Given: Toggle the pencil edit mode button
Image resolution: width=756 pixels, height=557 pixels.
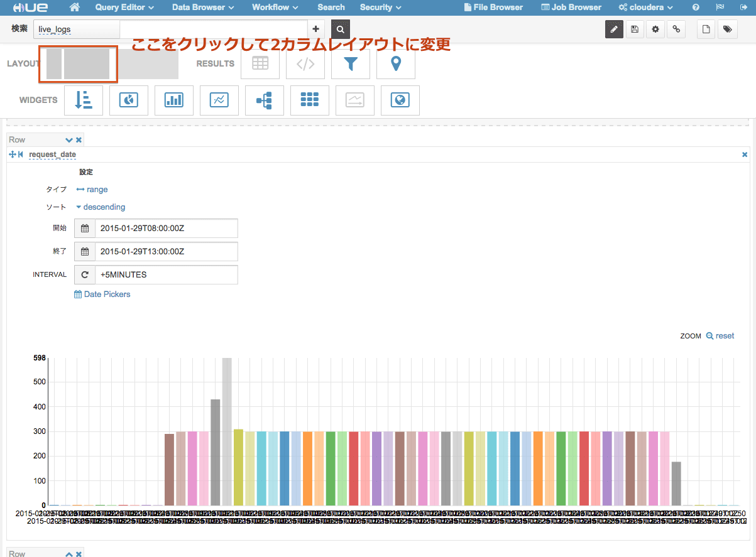Looking at the screenshot, I should tap(615, 29).
